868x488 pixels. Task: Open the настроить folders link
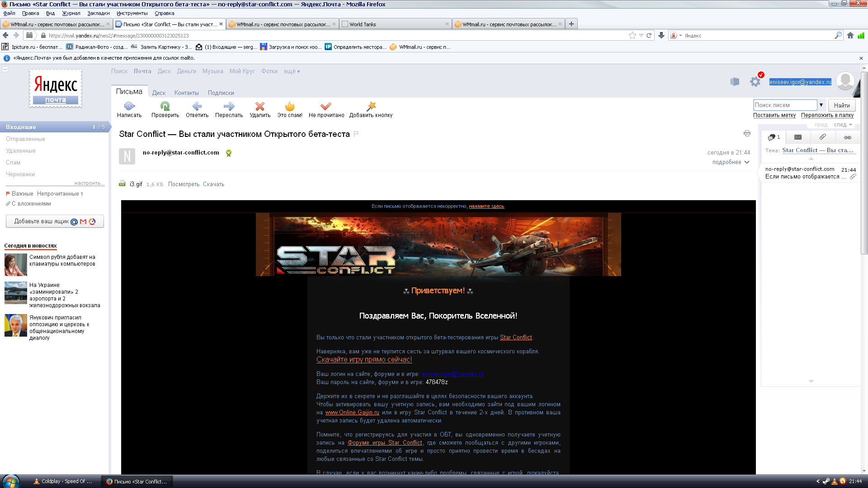point(90,183)
